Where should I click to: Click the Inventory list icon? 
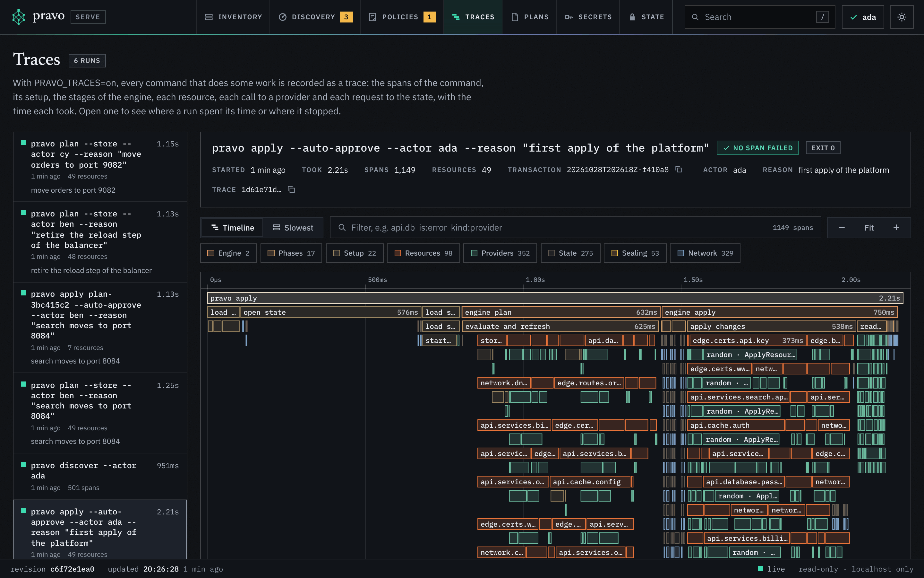(x=209, y=17)
